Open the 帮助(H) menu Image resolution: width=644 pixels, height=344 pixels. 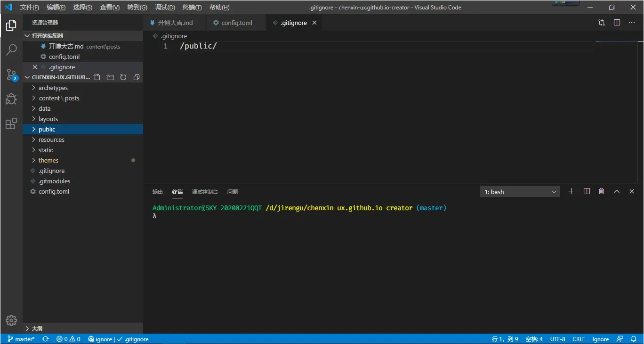pyautogui.click(x=219, y=8)
